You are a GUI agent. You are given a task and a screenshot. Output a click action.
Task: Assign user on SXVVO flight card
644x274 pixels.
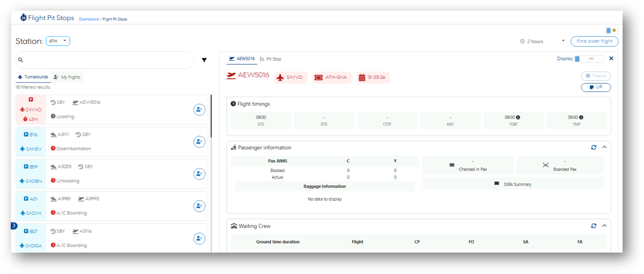click(199, 110)
